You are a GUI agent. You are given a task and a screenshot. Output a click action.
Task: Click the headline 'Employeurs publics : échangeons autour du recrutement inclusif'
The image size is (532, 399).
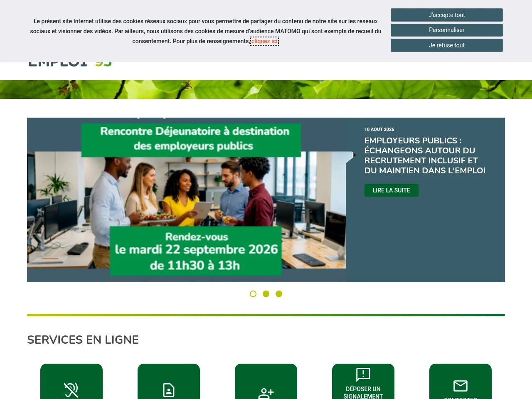(x=425, y=155)
